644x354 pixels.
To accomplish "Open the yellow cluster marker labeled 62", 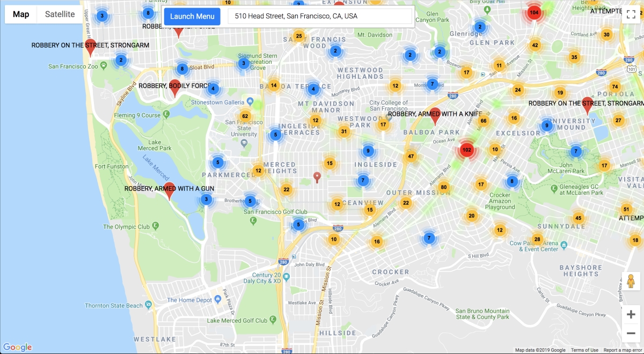I will click(x=245, y=116).
